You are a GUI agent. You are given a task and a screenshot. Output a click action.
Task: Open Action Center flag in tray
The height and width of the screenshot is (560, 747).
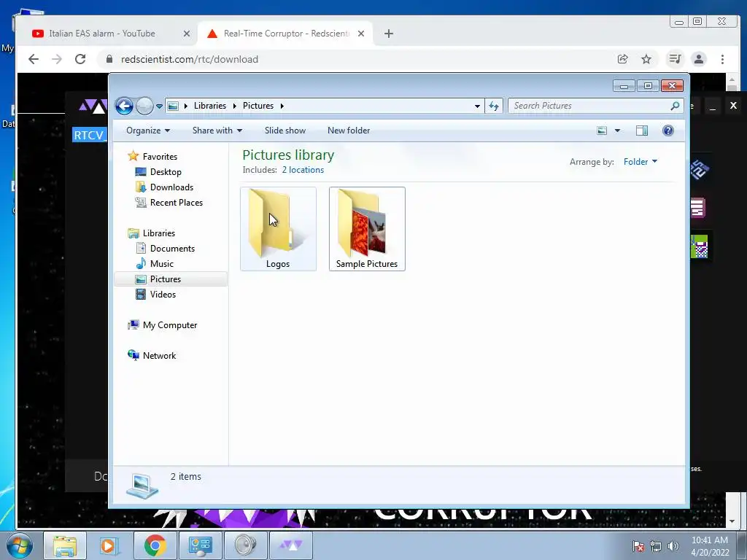tap(638, 546)
